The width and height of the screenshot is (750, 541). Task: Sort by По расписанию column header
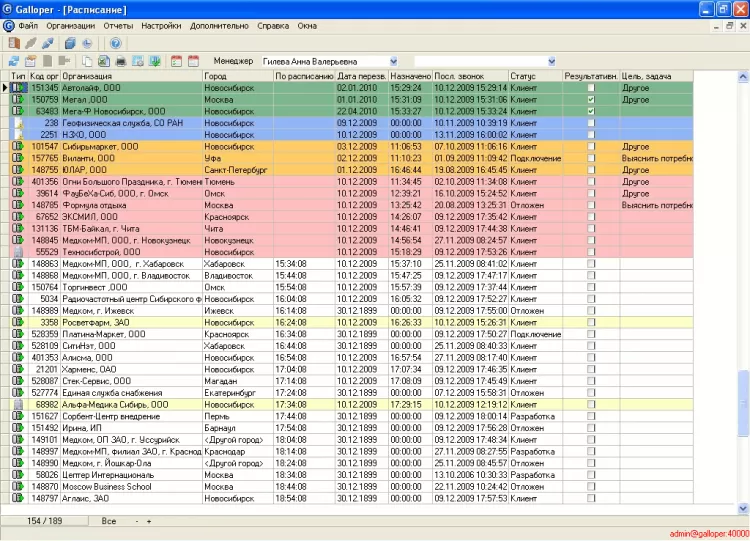pos(304,76)
